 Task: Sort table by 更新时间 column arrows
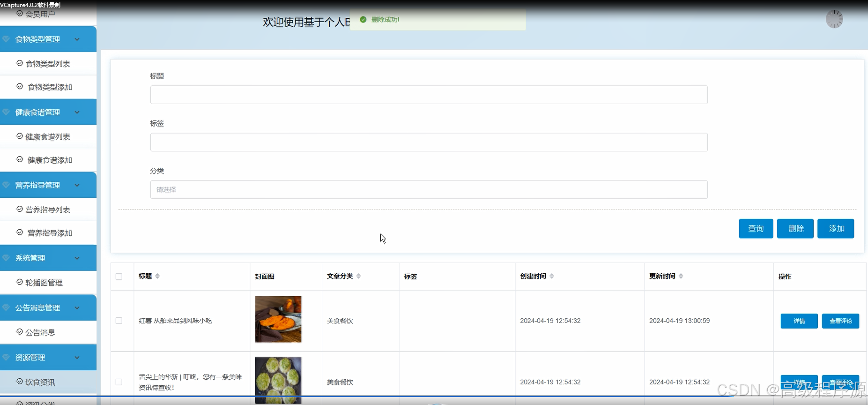point(681,276)
